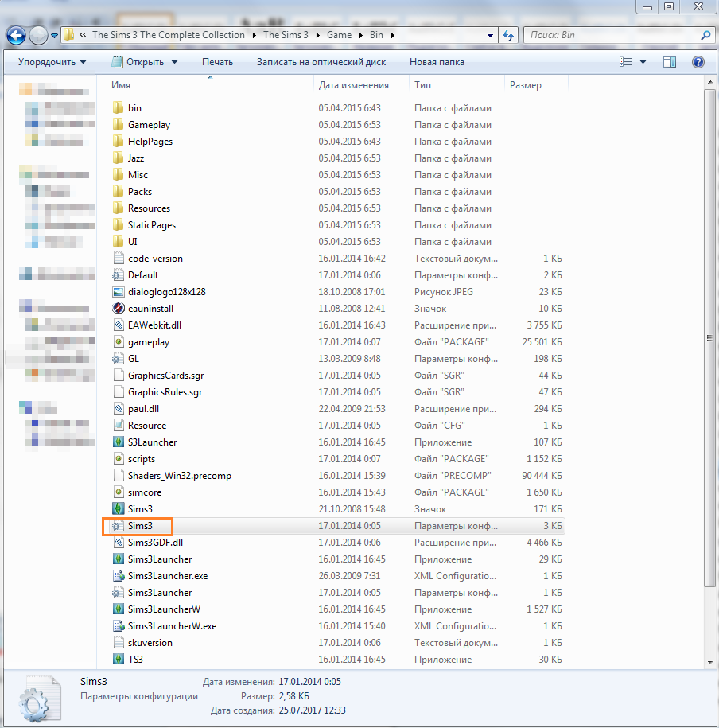Expand the address bar history dropdown
Image resolution: width=719 pixels, height=728 pixels.
coord(490,35)
